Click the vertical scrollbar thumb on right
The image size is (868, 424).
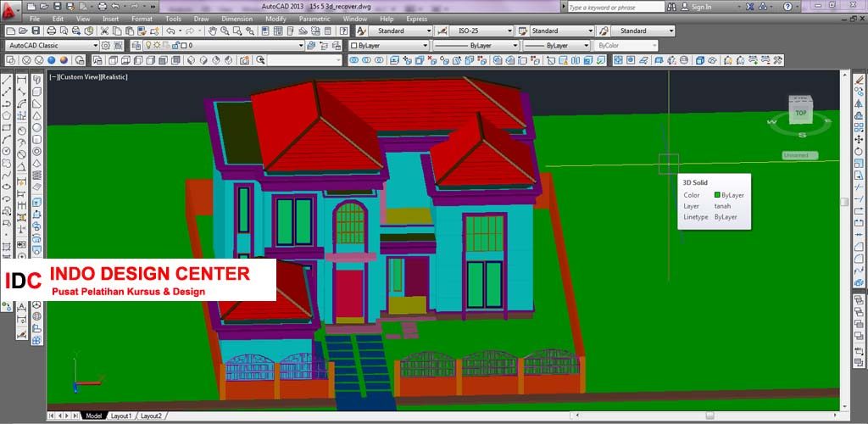point(844,202)
